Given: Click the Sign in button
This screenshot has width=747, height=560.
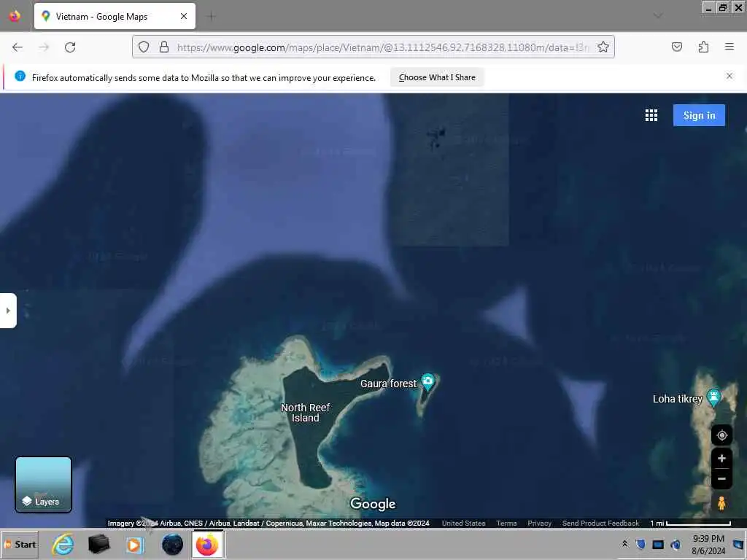Looking at the screenshot, I should coord(699,115).
